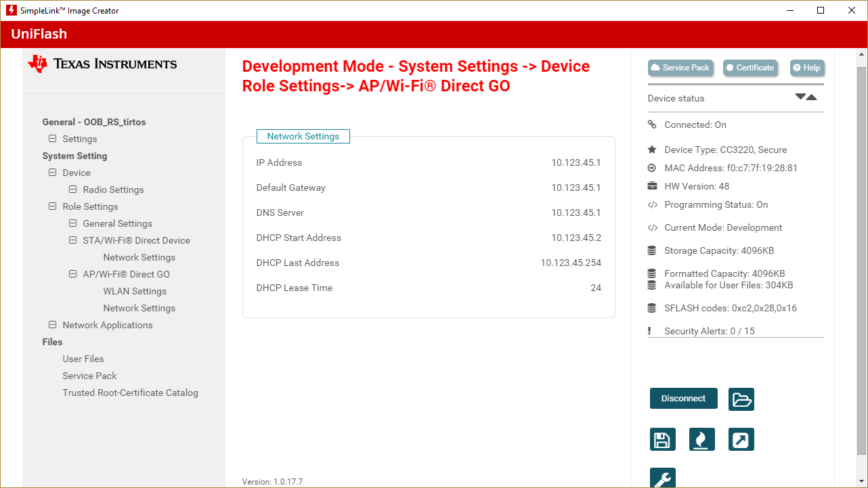Open Network Settings under AP/Wi-Fi Direct GO
The width and height of the screenshot is (868, 488).
[139, 308]
